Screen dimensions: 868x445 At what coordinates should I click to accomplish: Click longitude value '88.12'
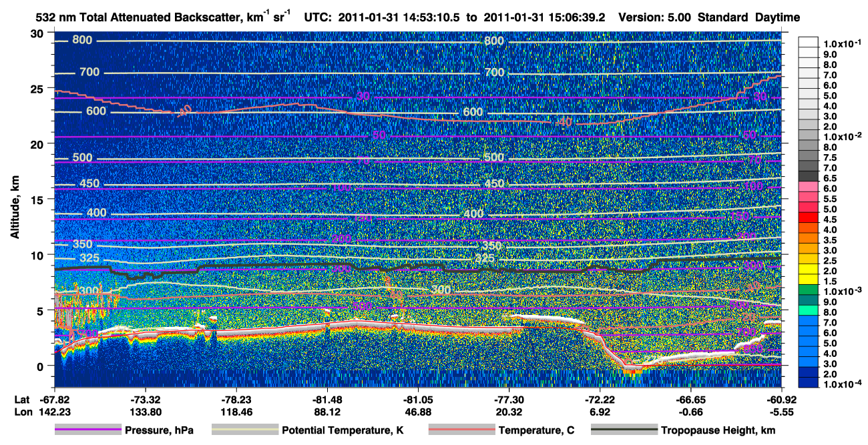pos(327,412)
